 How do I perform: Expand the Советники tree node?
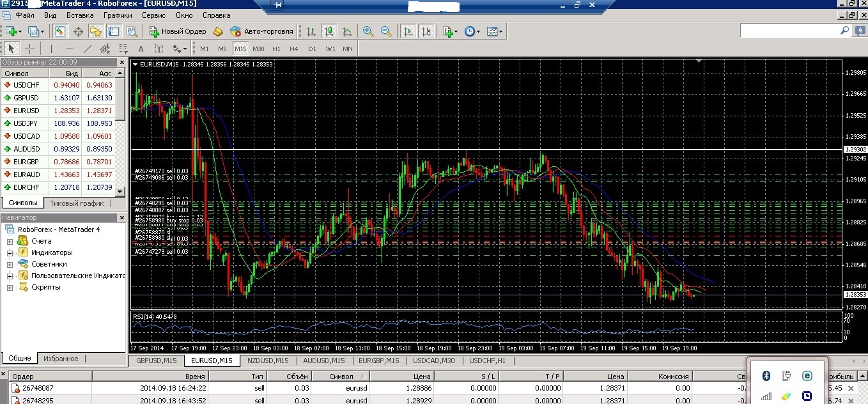(10, 264)
